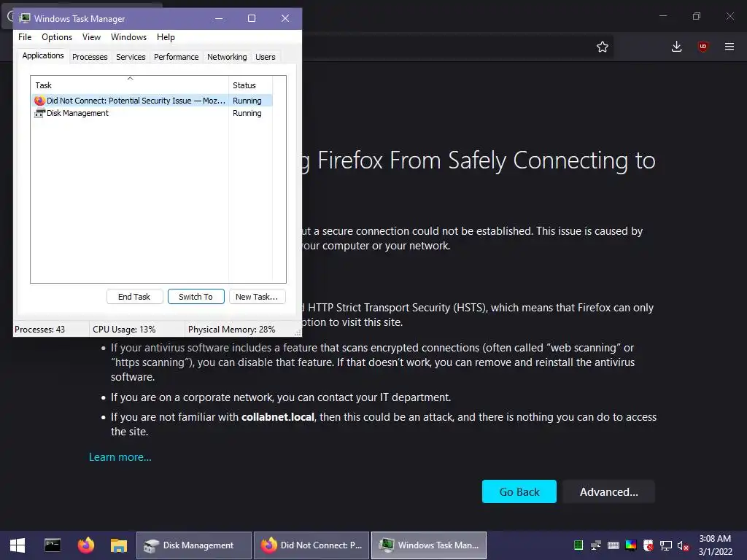Screen dimensions: 747x560
Task: Switch to the Processes tab
Action: tap(90, 57)
